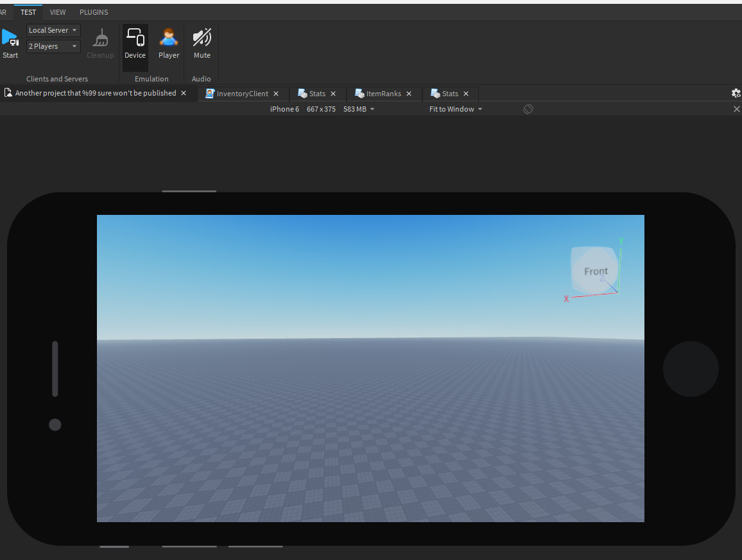Open the InventoryClient script tab
742x560 pixels.
[x=243, y=93]
